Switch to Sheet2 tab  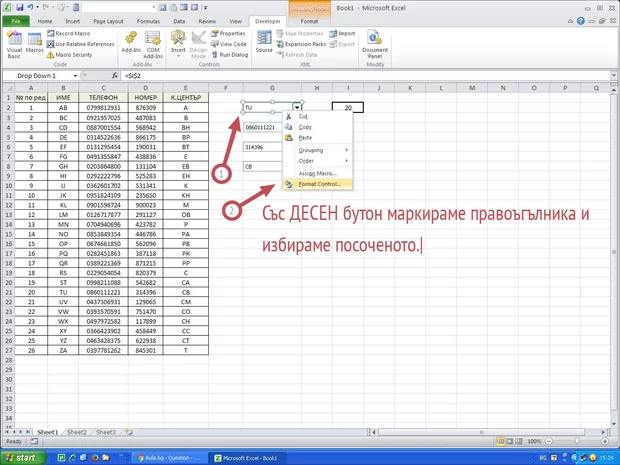pyautogui.click(x=77, y=432)
